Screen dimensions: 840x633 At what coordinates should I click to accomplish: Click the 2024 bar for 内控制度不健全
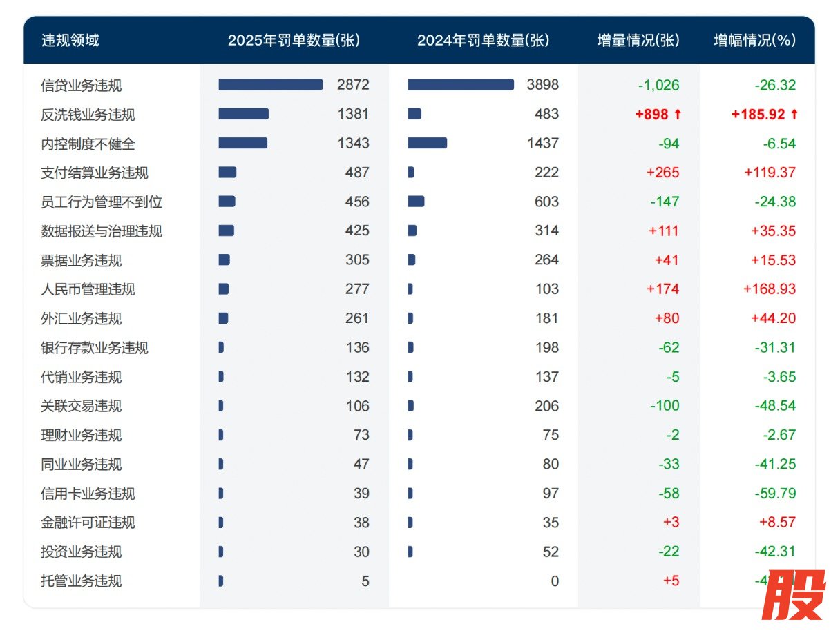pyautogui.click(x=428, y=144)
